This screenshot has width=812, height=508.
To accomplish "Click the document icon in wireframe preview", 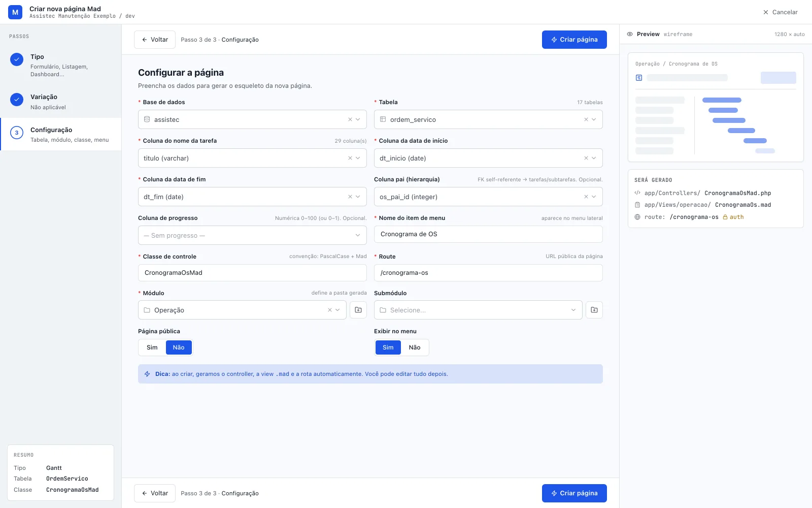I will [639, 78].
